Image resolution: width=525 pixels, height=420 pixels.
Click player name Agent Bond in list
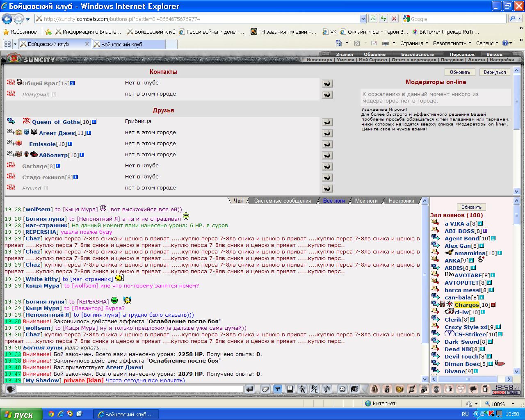[x=461, y=238]
